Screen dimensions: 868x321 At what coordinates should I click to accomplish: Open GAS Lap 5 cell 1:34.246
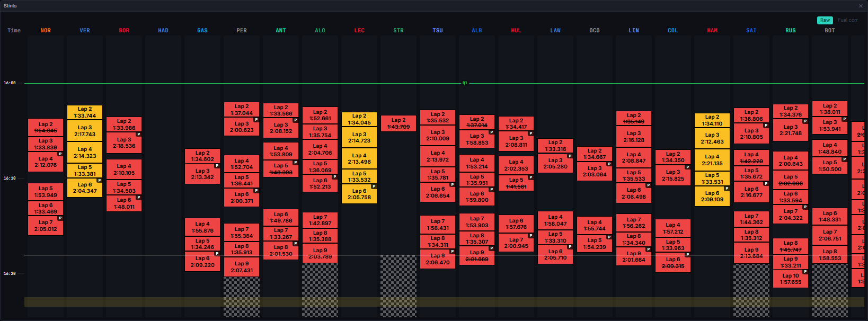[202, 244]
